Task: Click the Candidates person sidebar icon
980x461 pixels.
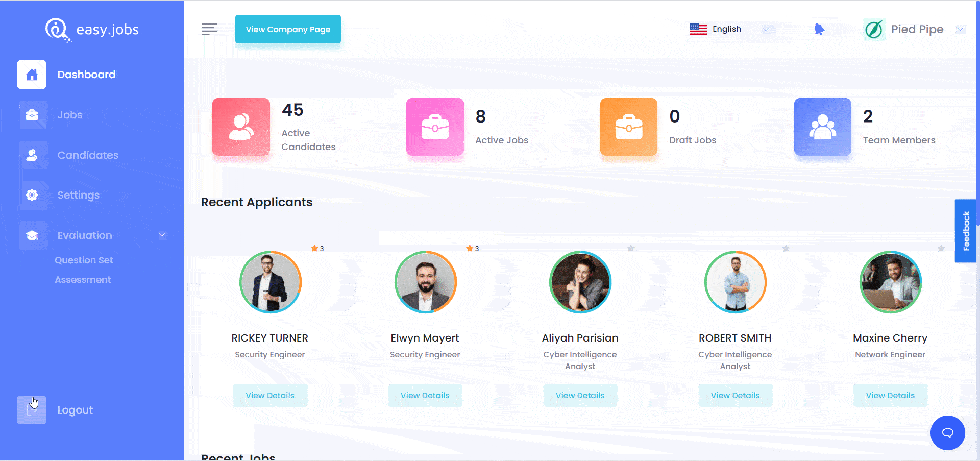Action: click(x=32, y=155)
